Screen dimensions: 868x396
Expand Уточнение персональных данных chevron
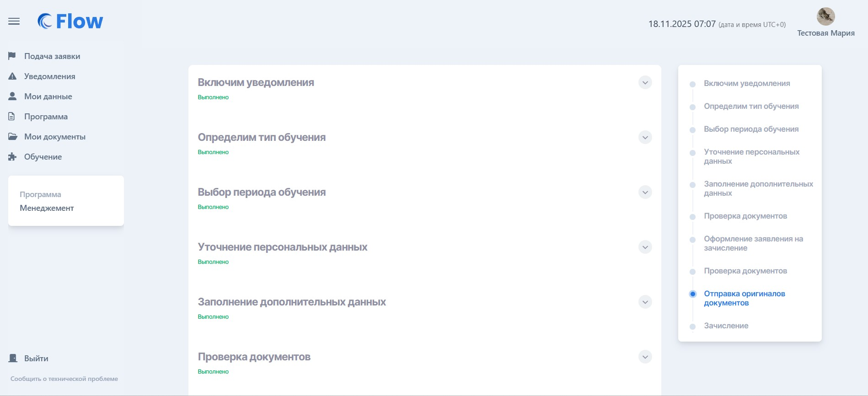click(x=645, y=247)
